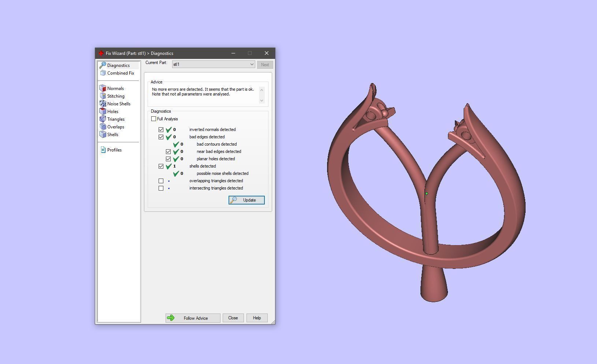Image resolution: width=597 pixels, height=364 pixels.
Task: Click the Triangles icon
Action: tap(103, 119)
